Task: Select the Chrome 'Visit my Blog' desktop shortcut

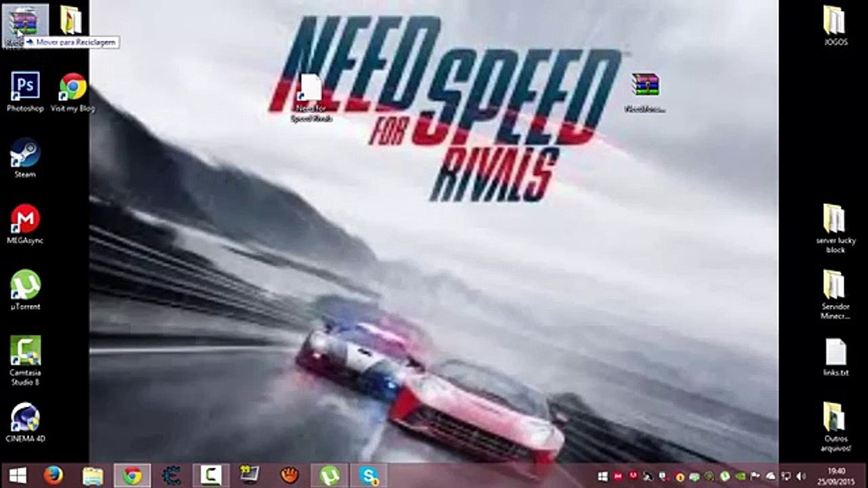Action: 73,92
